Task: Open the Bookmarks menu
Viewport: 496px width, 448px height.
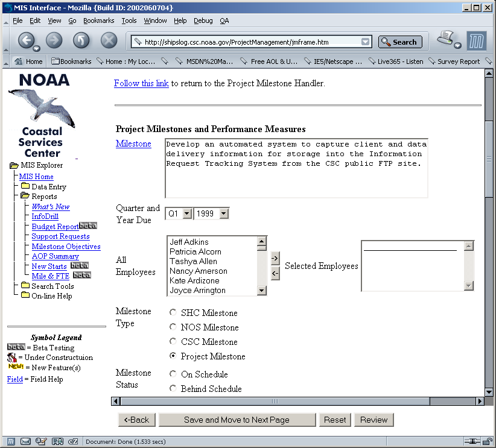Action: point(99,21)
